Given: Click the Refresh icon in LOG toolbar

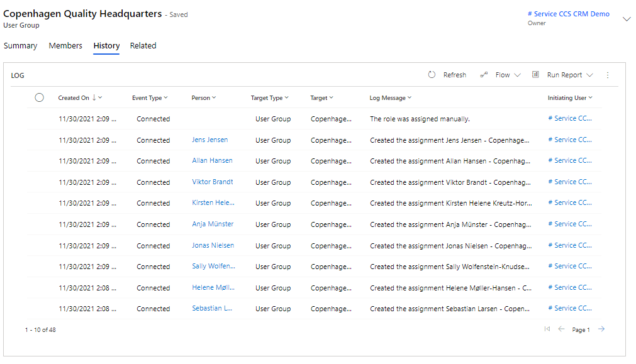Looking at the screenshot, I should tap(432, 75).
